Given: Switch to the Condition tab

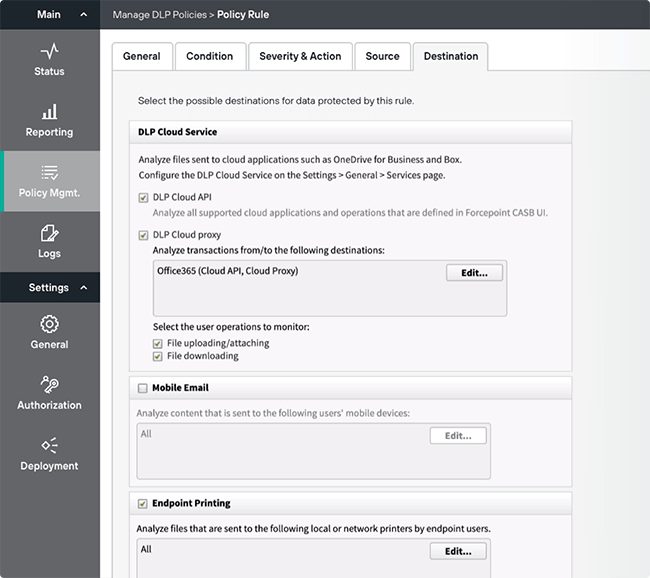Looking at the screenshot, I should point(210,57).
